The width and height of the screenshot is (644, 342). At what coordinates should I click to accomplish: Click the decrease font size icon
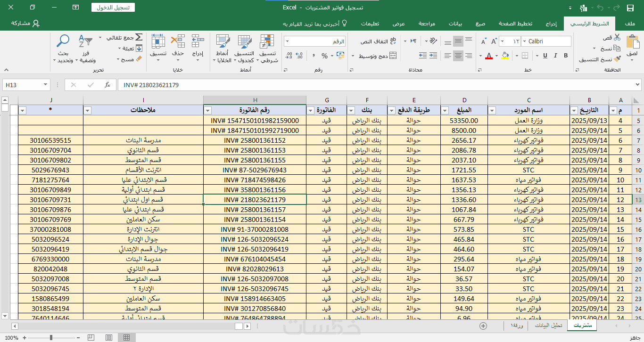coord(483,41)
